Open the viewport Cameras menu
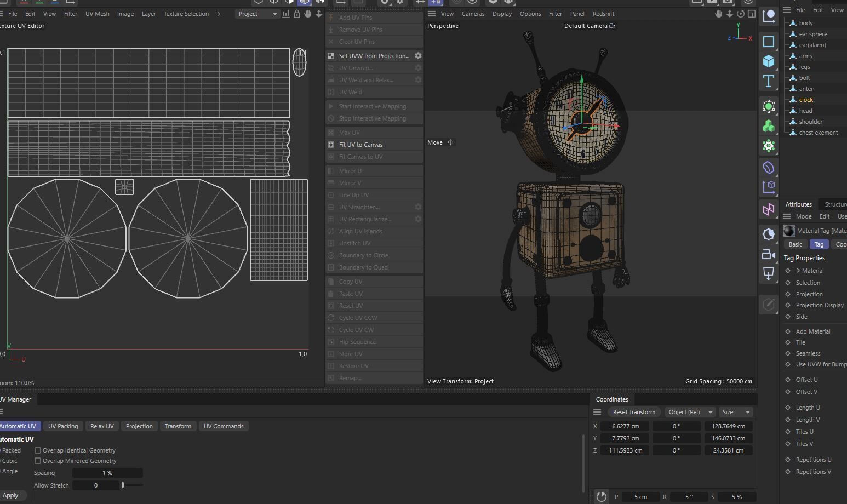 [x=473, y=14]
